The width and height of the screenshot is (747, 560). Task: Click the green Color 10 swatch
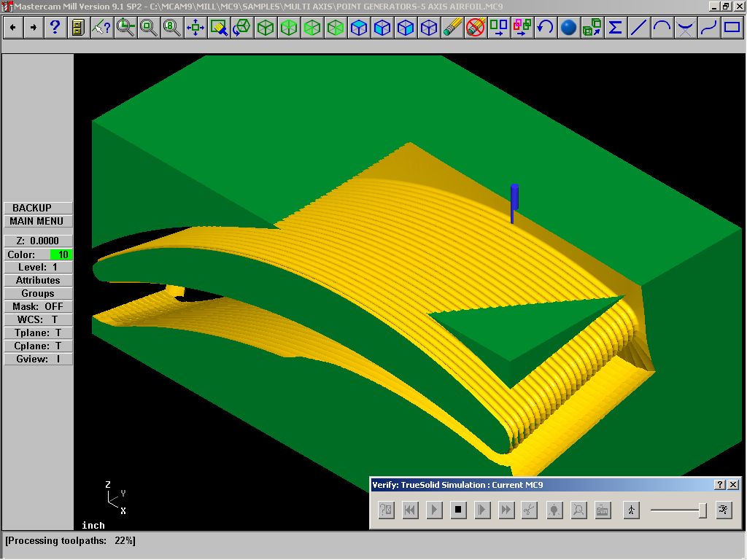pyautogui.click(x=61, y=254)
